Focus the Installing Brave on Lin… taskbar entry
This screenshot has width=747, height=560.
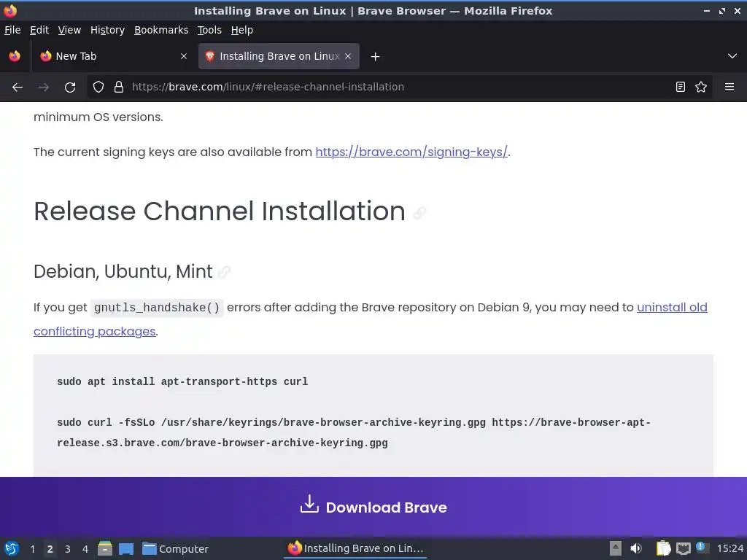[355, 548]
